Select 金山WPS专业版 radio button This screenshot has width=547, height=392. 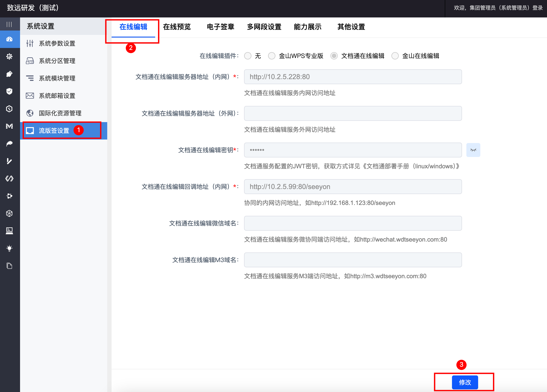click(272, 56)
